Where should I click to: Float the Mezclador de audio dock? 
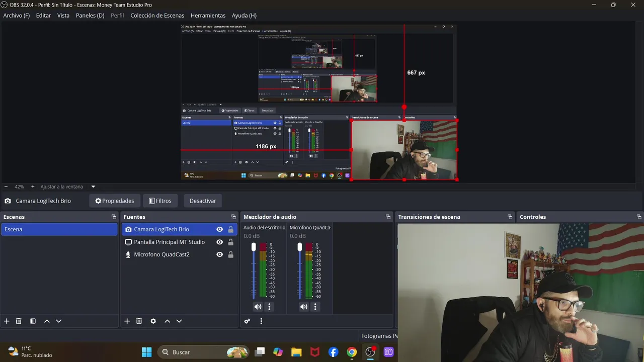pyautogui.click(x=388, y=217)
